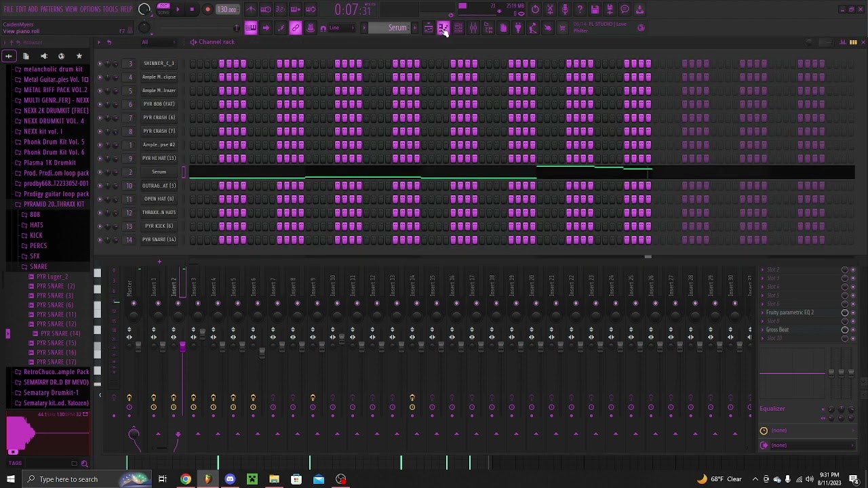Open the FILE menu

(8, 9)
